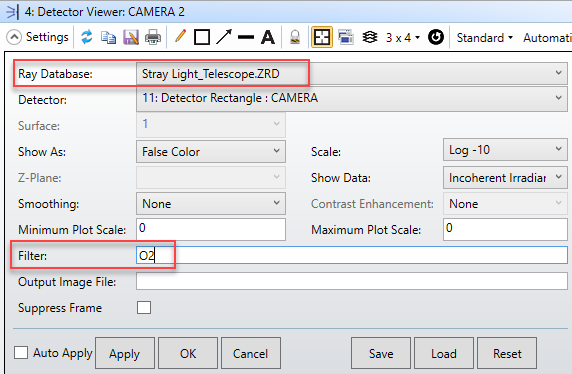
Task: Click the Apply button
Action: click(125, 353)
